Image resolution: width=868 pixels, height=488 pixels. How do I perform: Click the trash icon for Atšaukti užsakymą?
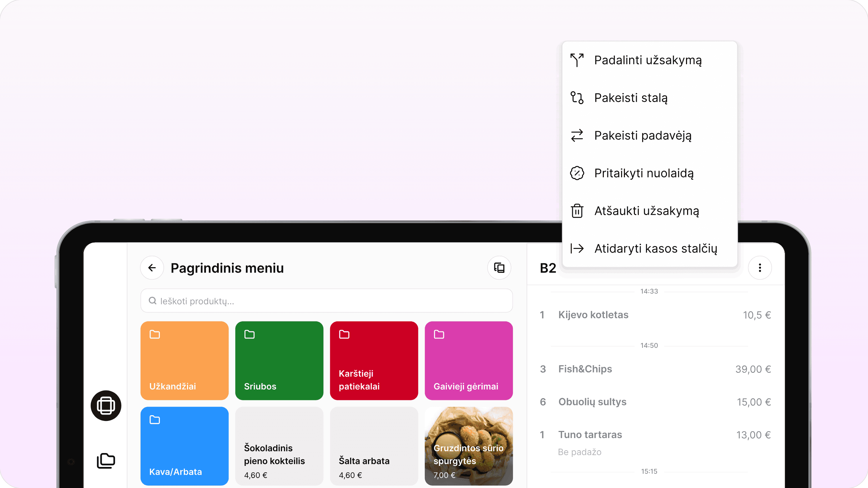coord(577,211)
